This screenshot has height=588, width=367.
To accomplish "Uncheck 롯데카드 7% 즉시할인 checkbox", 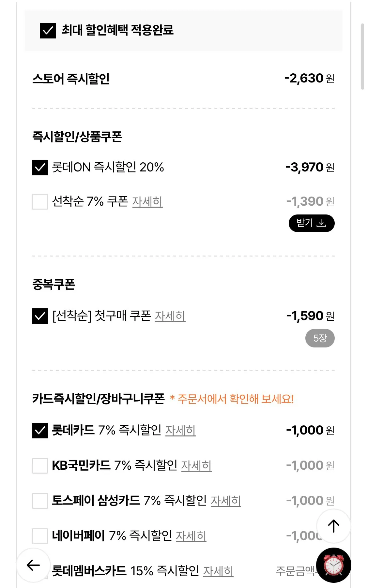I will [40, 431].
